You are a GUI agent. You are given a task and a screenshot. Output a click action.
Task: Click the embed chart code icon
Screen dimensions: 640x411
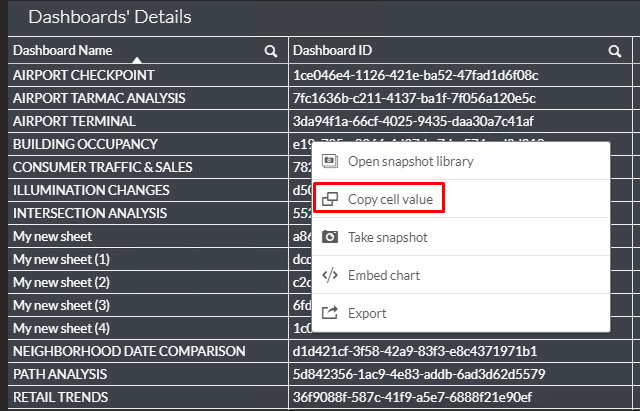click(330, 275)
